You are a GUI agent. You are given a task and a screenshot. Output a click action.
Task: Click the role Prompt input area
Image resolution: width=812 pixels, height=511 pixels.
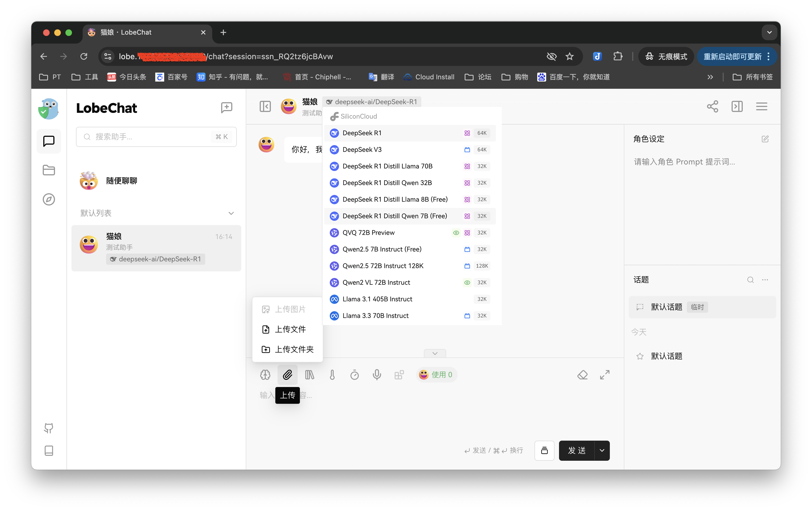coord(703,162)
